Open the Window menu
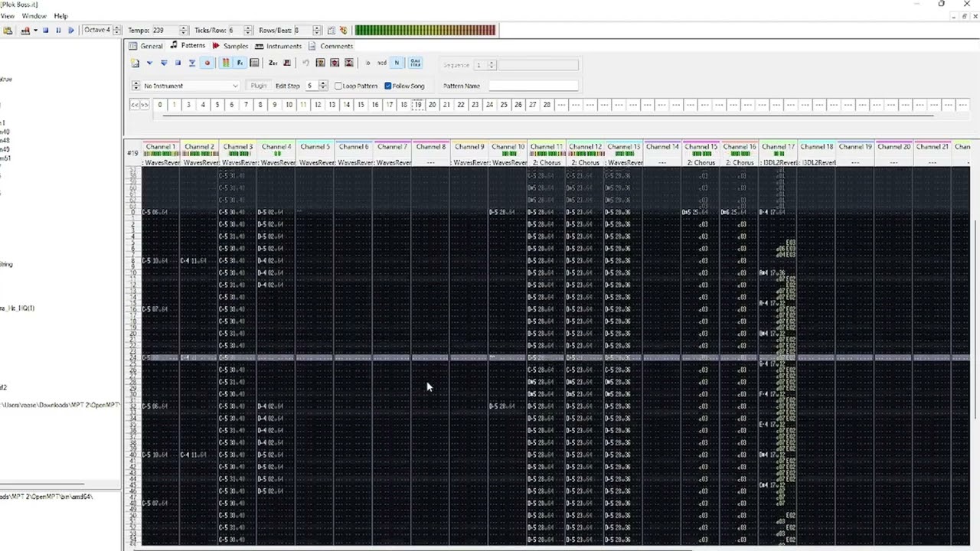980x551 pixels. [x=34, y=16]
